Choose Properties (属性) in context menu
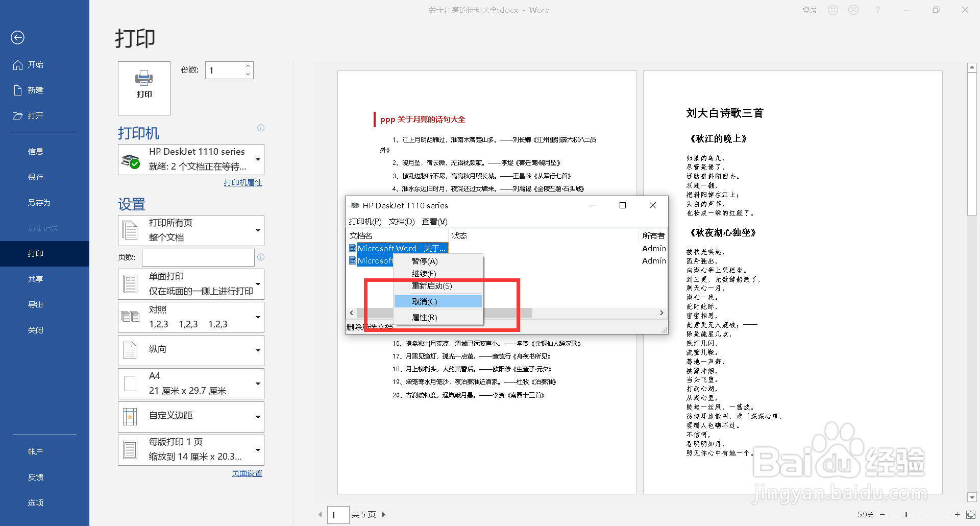This screenshot has width=980, height=526. (x=438, y=317)
